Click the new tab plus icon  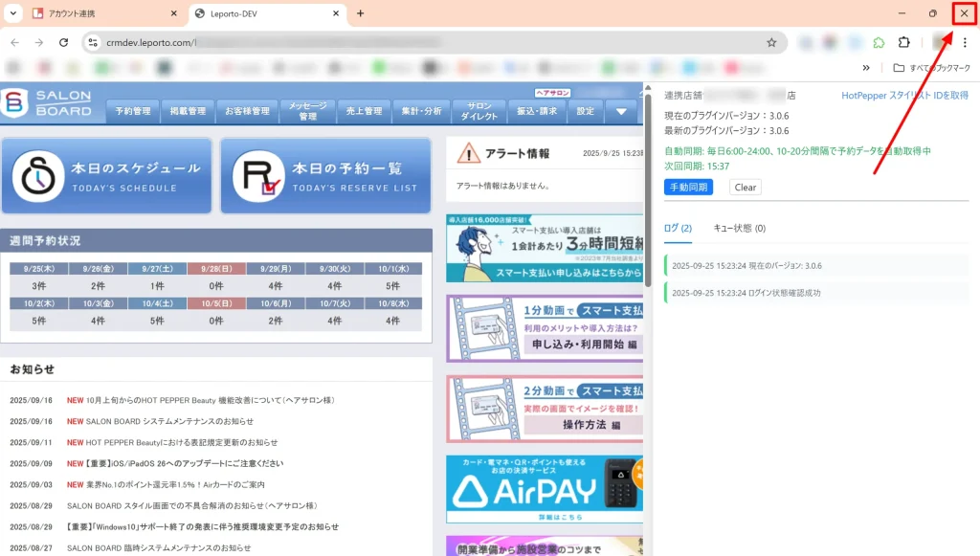(x=360, y=13)
